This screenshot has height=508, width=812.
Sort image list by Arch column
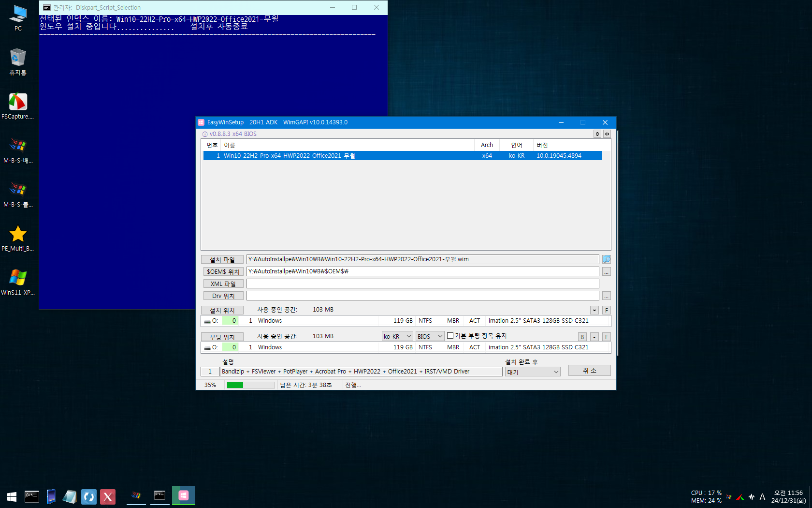[x=487, y=145]
